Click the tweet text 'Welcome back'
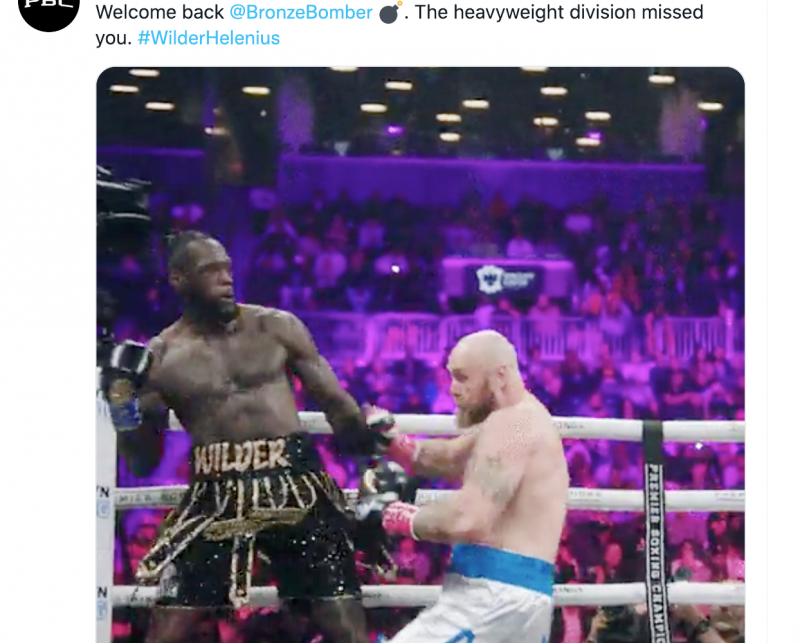Image resolution: width=800 pixels, height=643 pixels. 160,12
